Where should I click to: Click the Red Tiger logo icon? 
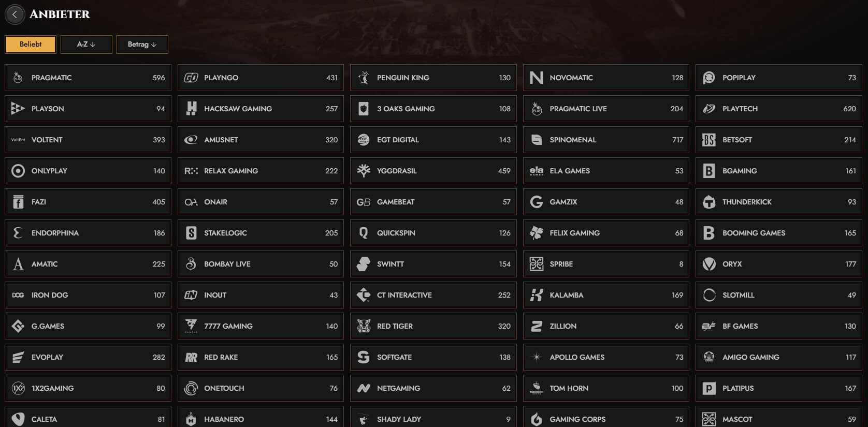click(364, 326)
